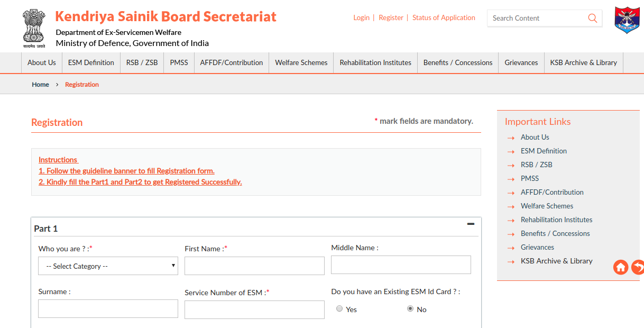Image resolution: width=644 pixels, height=328 pixels.
Task: Check Status of Application
Action: coord(444,17)
